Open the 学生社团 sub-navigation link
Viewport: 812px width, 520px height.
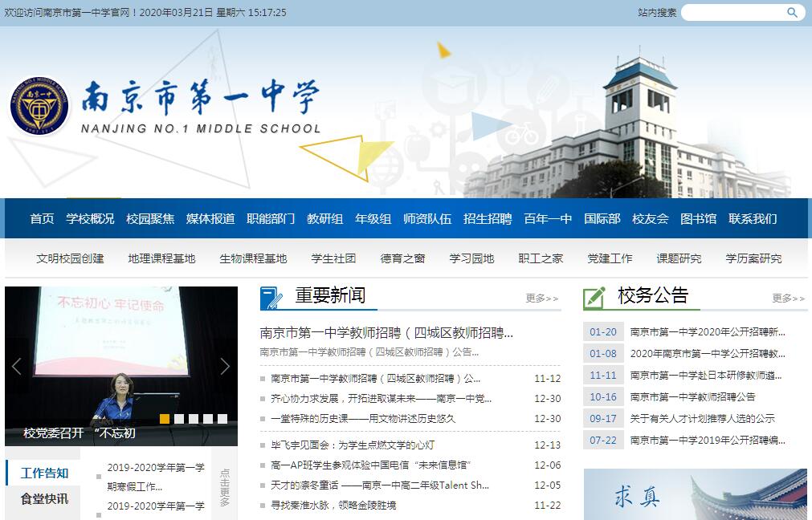point(333,258)
